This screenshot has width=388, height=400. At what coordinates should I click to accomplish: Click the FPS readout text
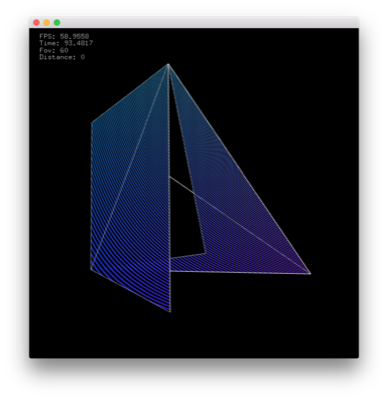tap(64, 36)
